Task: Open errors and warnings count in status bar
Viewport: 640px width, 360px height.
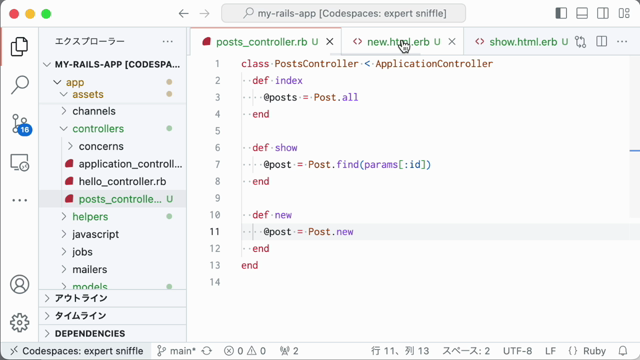Action: (245, 351)
